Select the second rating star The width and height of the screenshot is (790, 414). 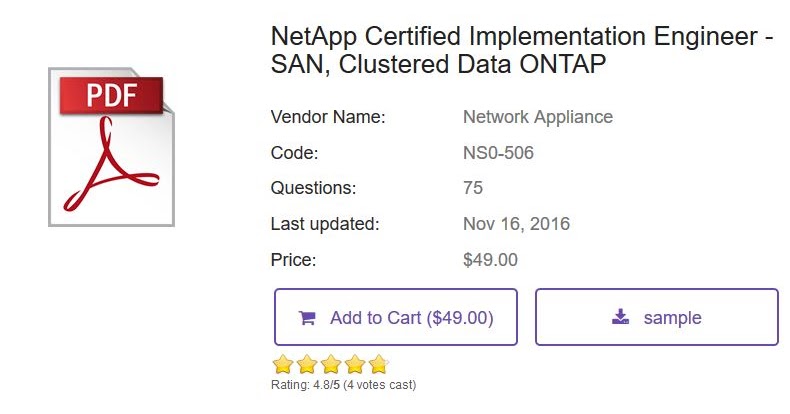pos(307,364)
